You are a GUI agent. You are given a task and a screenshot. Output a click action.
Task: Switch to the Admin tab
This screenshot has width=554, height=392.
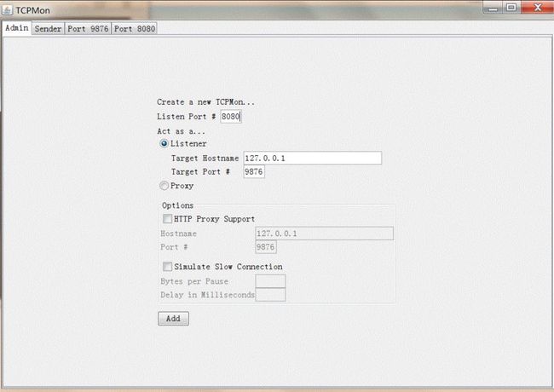pyautogui.click(x=16, y=28)
